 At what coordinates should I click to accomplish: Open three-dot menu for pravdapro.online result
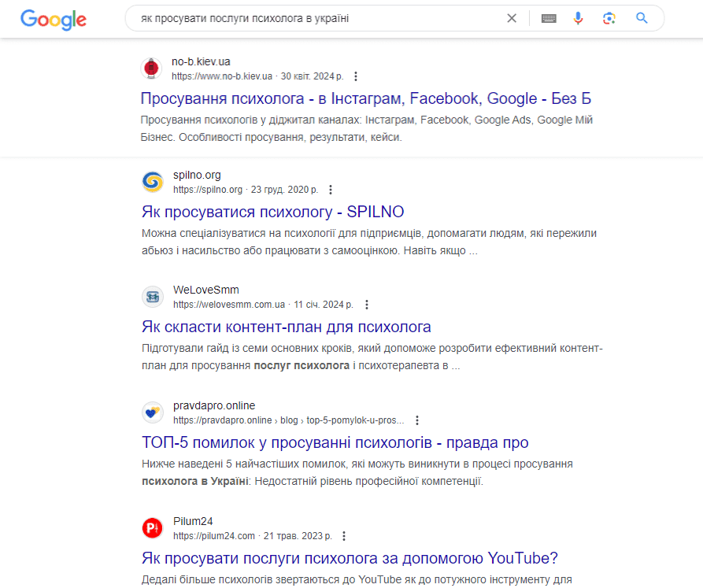tap(417, 420)
